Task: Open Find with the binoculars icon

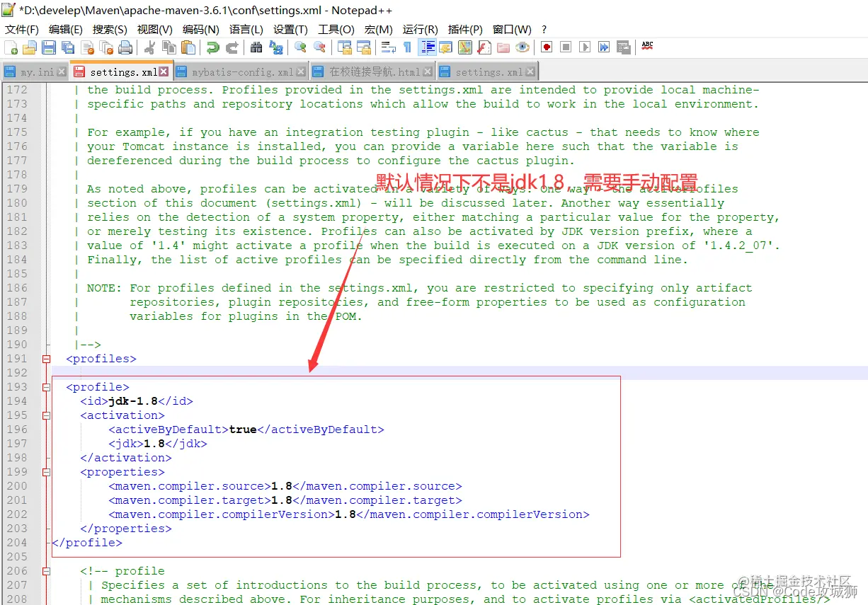Action: coord(256,47)
